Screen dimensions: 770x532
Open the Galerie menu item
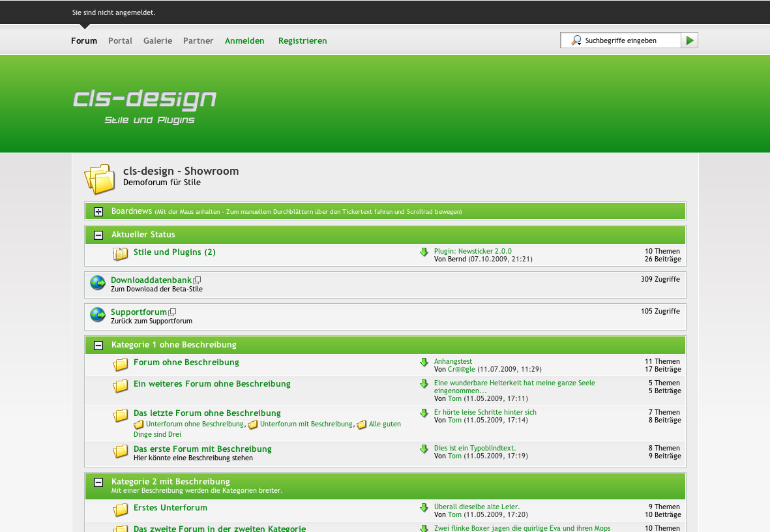point(158,40)
